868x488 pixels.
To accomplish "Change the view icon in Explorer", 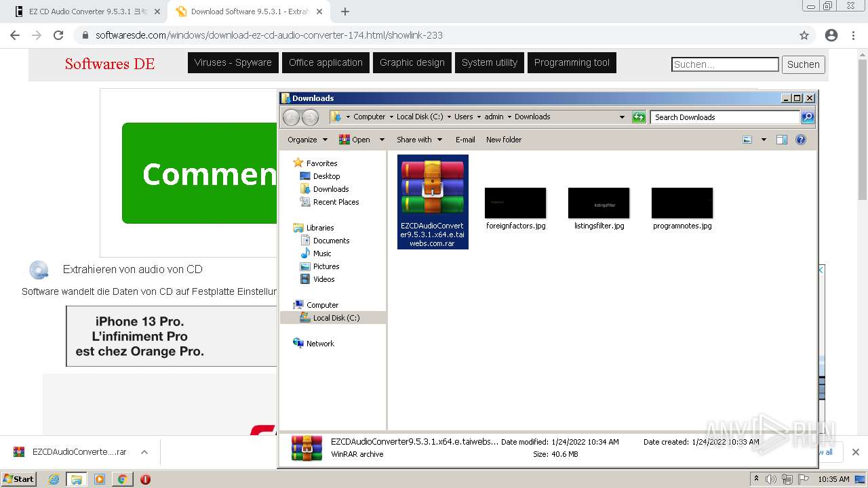I will tap(747, 140).
